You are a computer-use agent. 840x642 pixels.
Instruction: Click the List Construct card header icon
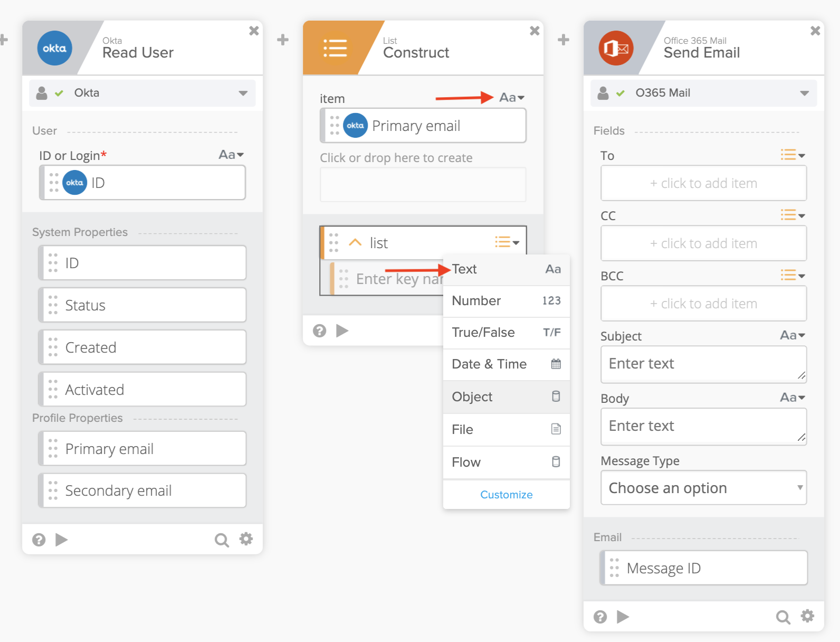tap(335, 48)
